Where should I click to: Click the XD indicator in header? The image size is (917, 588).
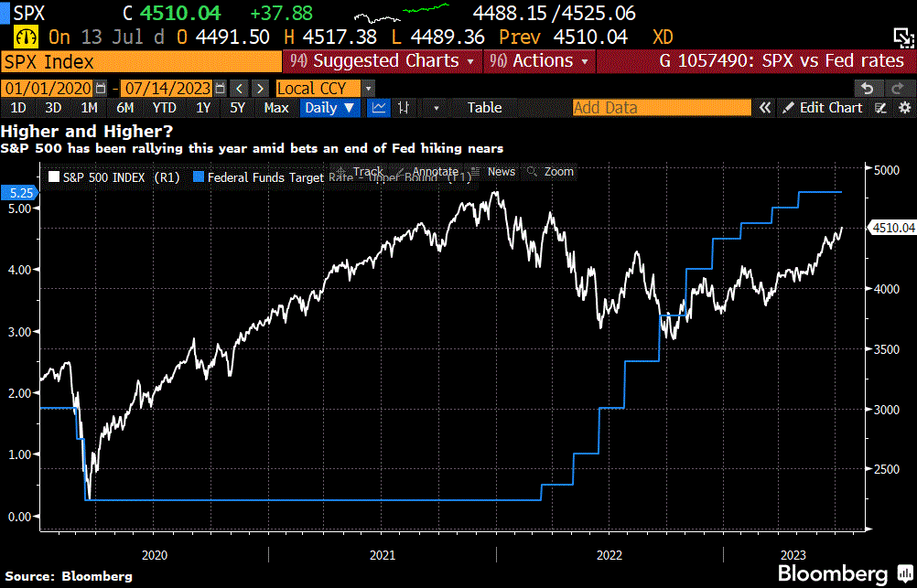pos(663,37)
